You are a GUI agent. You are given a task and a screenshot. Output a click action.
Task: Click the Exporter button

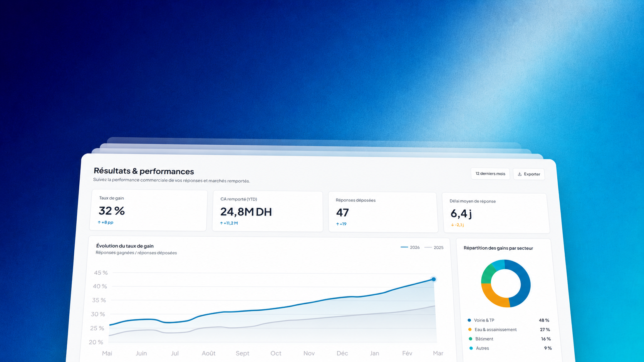[529, 174]
